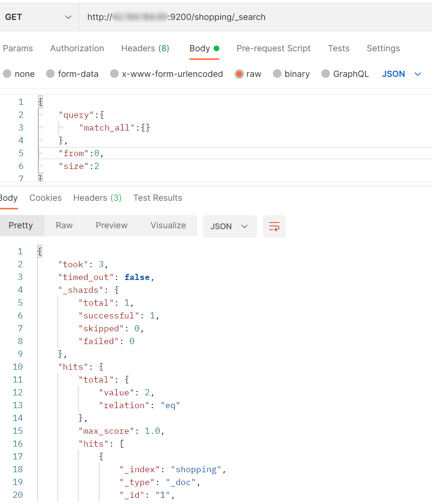Click the wrap lines icon in response
This screenshot has width=432, height=504.
(274, 226)
